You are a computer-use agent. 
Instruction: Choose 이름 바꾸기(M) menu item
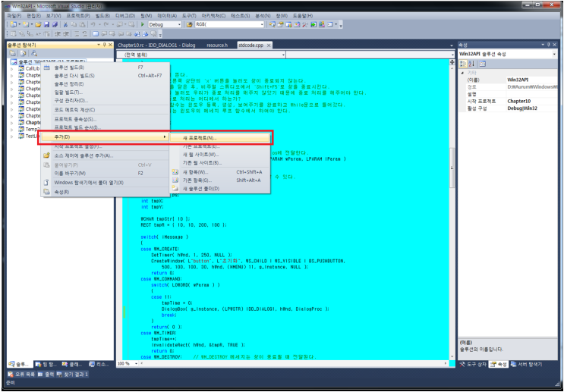point(105,173)
